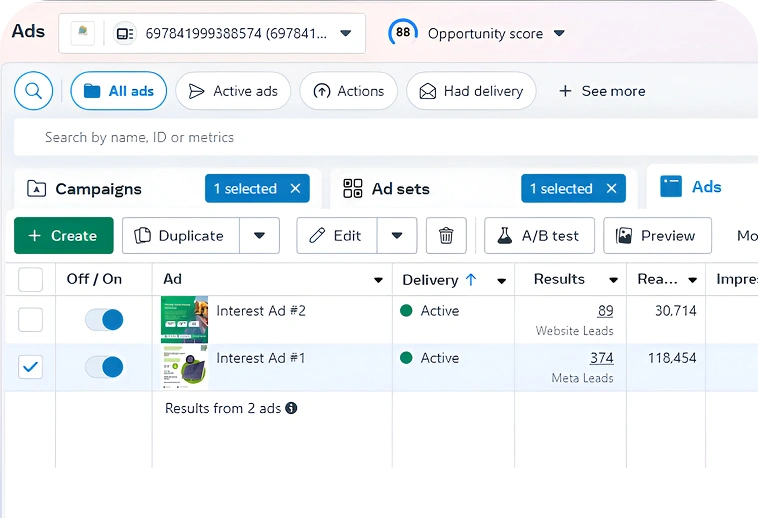This screenshot has width=758, height=518.
Task: Click See more filters
Action: coord(602,91)
